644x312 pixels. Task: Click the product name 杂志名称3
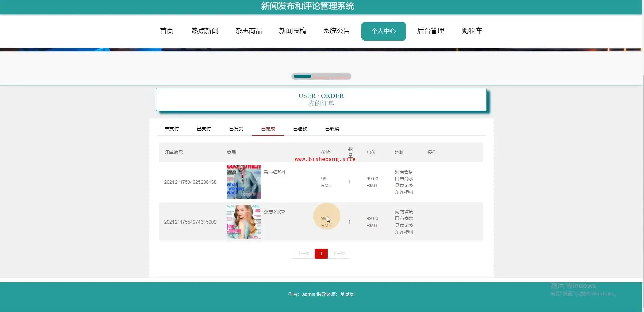[x=274, y=212]
